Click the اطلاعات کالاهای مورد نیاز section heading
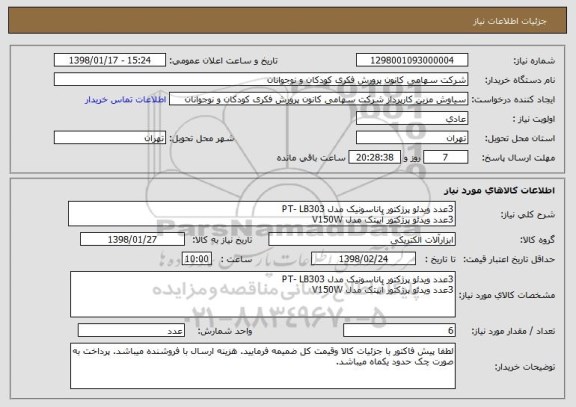576x407 pixels. pyautogui.click(x=500, y=190)
